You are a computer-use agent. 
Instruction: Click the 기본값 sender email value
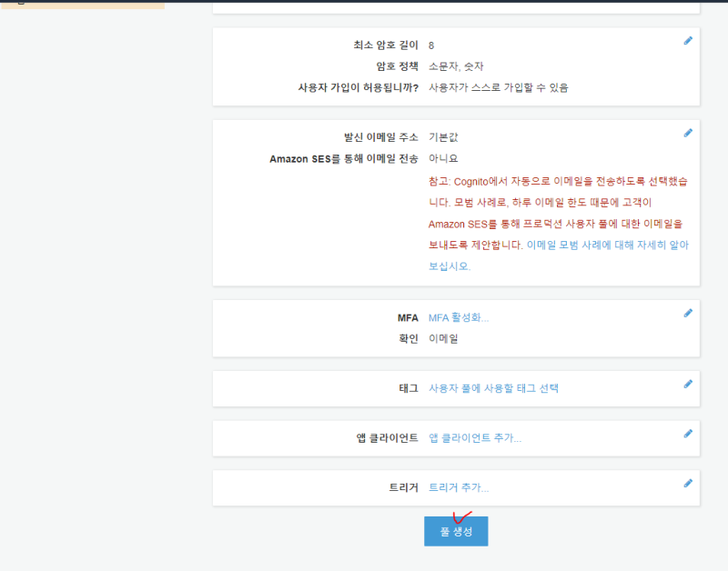(444, 137)
